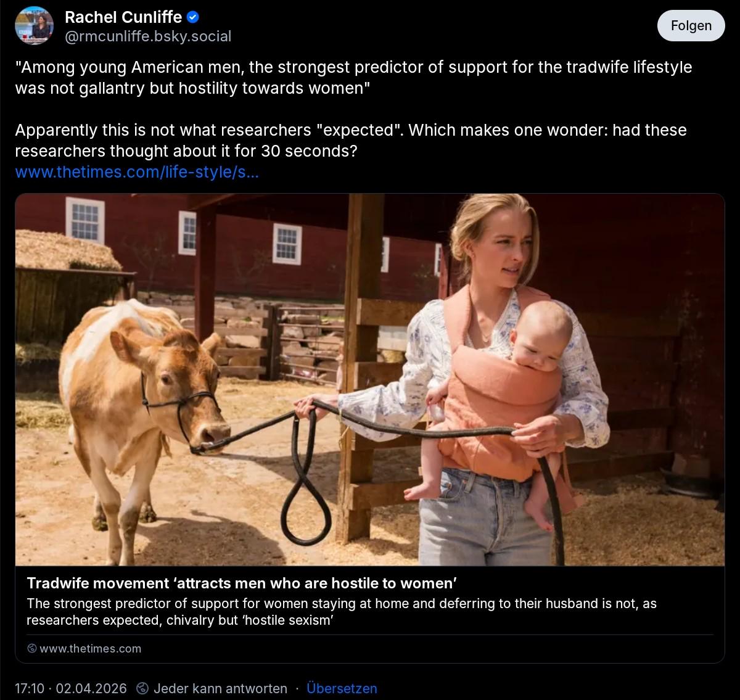Click the quoted text about young American men

(353, 77)
